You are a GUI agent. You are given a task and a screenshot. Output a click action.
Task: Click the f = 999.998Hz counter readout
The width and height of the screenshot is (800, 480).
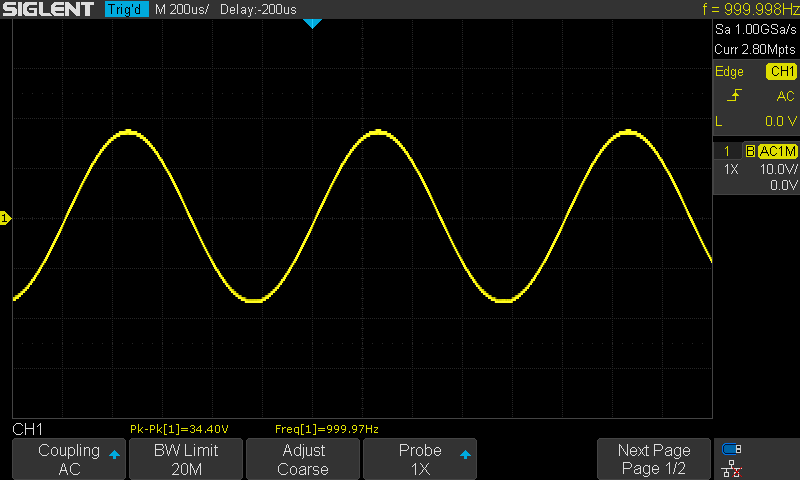tap(751, 9)
